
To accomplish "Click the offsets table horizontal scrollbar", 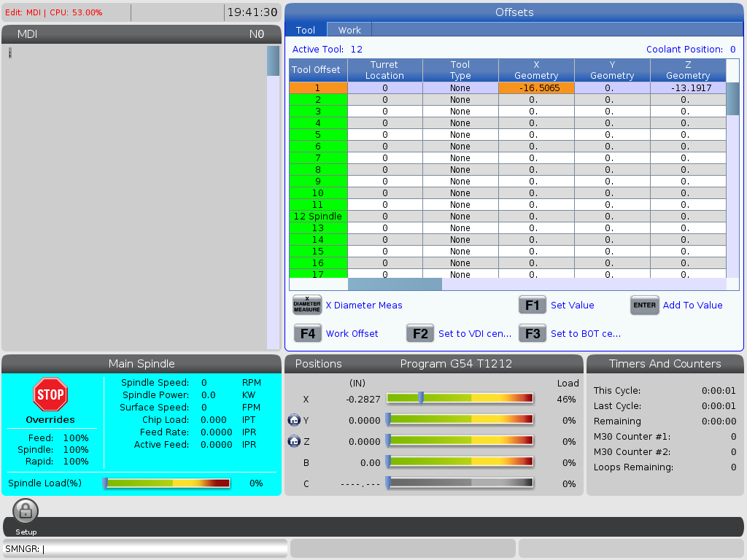I will [537, 284].
